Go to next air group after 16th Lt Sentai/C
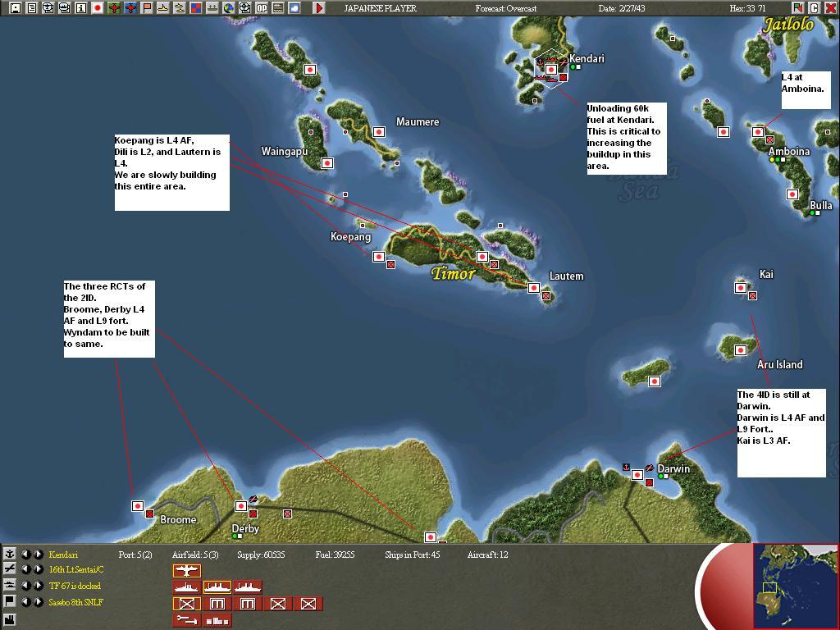Viewport: 840px width, 630px height. (x=38, y=569)
